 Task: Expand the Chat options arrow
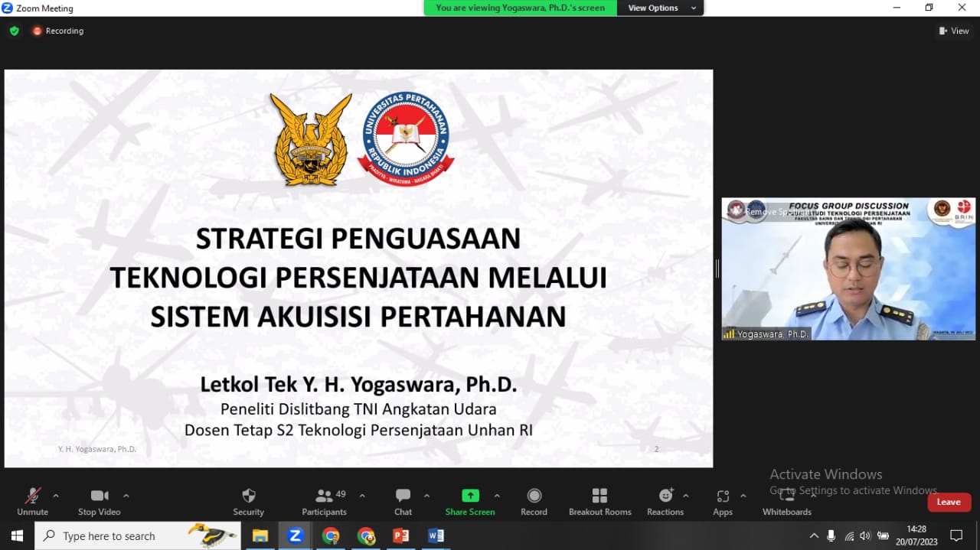pos(426,496)
